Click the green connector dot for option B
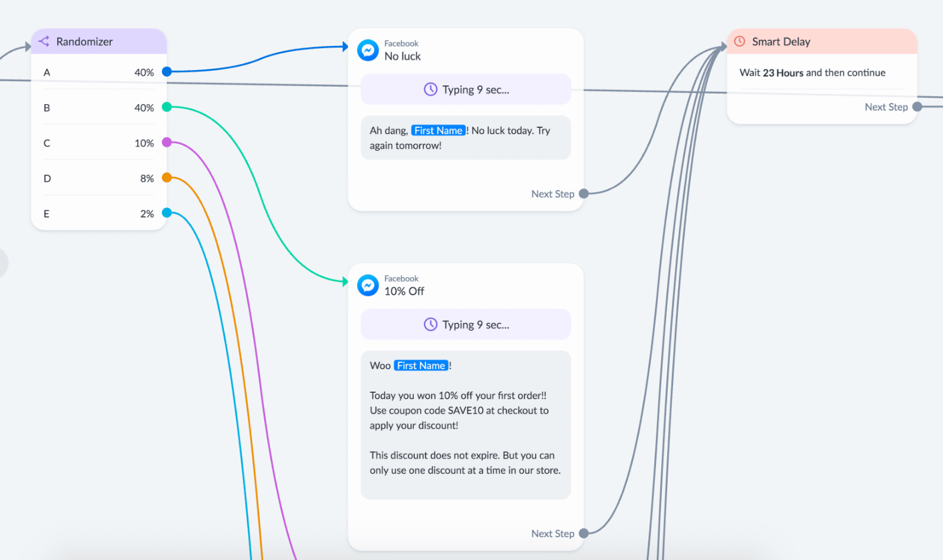 click(167, 107)
